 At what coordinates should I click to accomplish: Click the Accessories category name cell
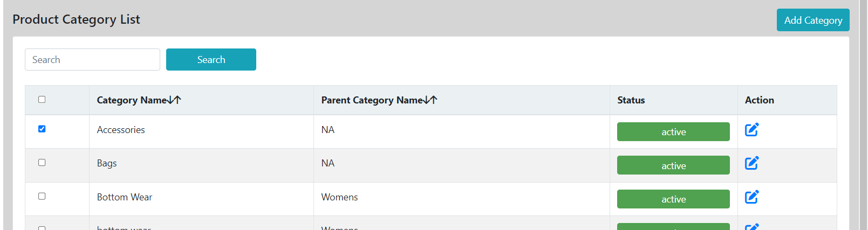121,130
